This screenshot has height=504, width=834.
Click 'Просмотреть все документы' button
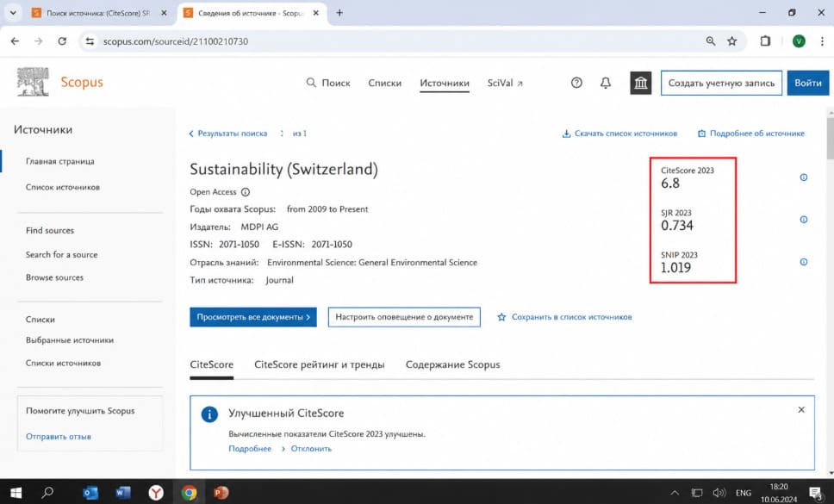253,317
